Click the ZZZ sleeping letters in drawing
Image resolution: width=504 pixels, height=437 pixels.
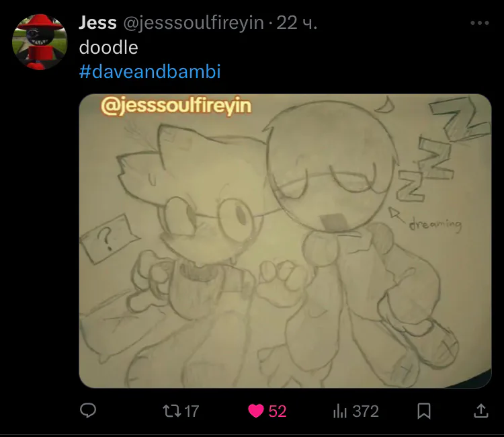pyautogui.click(x=443, y=149)
